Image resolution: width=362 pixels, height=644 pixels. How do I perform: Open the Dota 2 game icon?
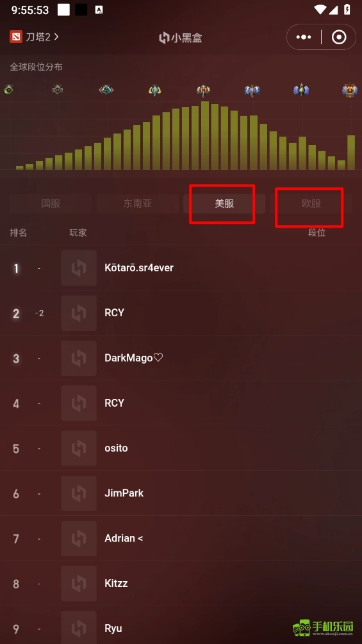16,37
